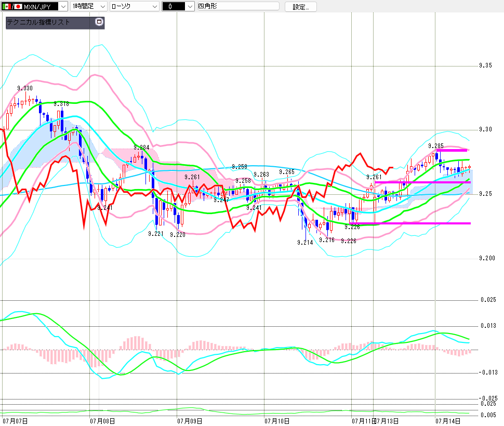Viewport: 504px width, 426px height.
Task: Click the 0.013 MACD axis label
Action: tap(488, 326)
